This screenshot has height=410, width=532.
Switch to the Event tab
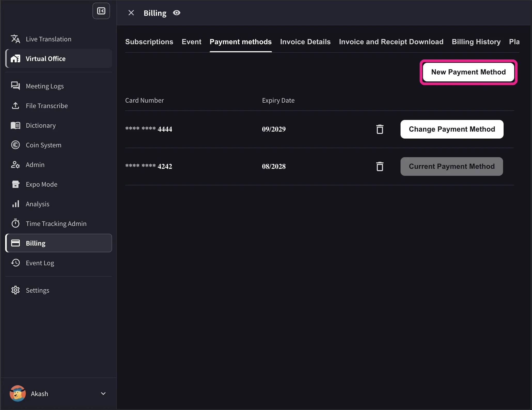191,42
